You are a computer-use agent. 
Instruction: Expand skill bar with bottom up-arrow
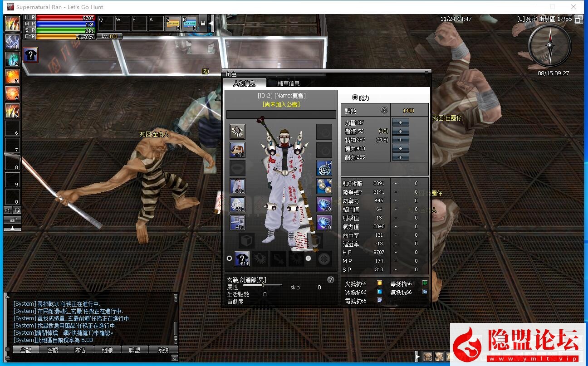pos(12,229)
